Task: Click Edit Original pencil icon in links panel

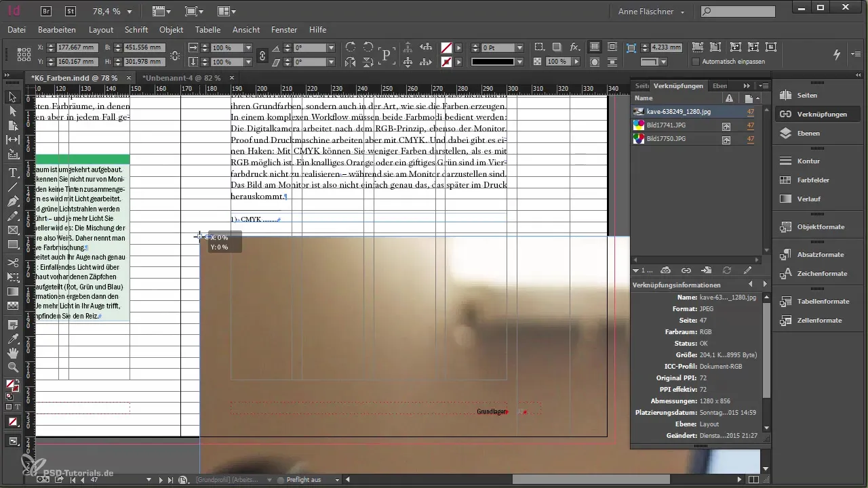Action: pyautogui.click(x=747, y=270)
